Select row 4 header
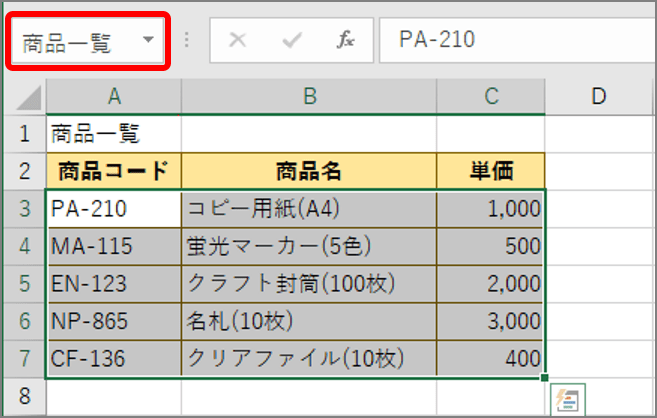The width and height of the screenshot is (657, 418). click(25, 246)
